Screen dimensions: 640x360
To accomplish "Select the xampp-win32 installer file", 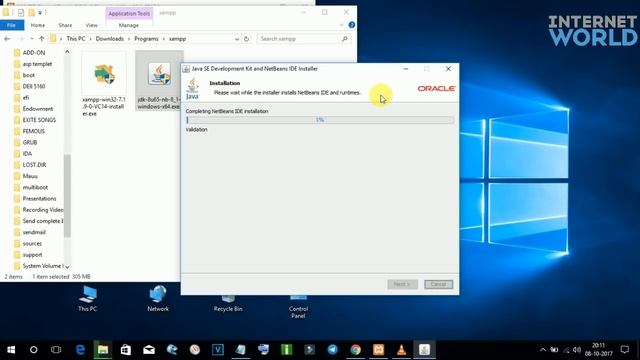I will [x=104, y=84].
